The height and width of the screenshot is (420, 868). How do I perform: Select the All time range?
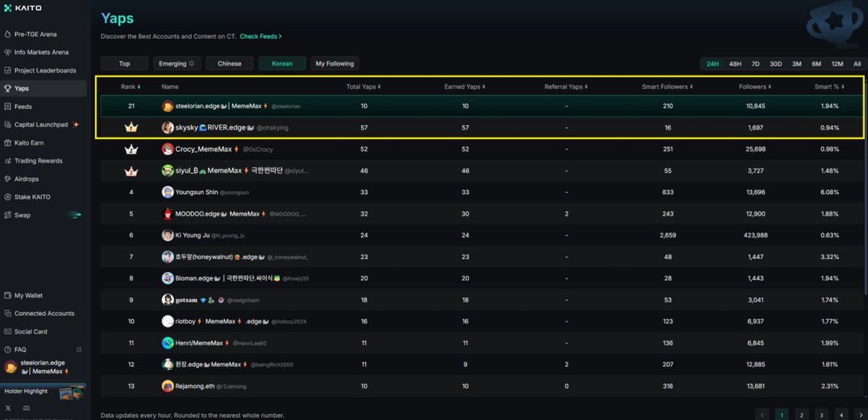click(856, 64)
